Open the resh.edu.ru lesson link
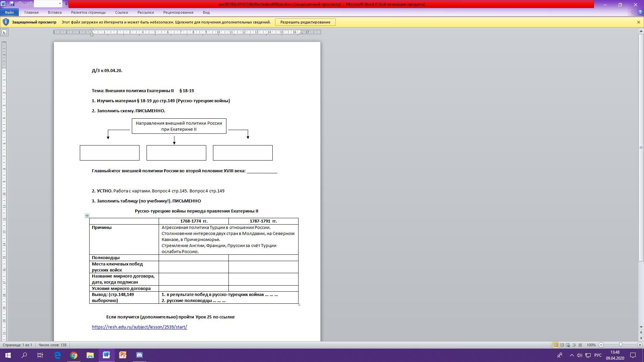This screenshot has width=644, height=362. pos(139,327)
